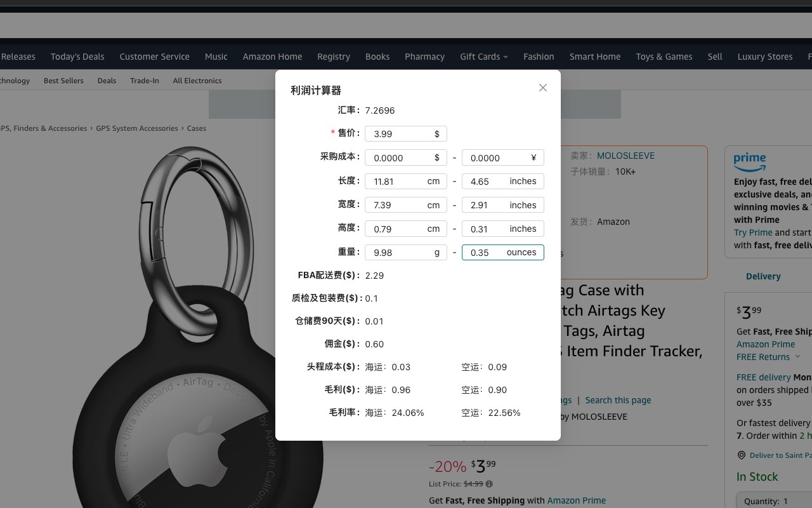The width and height of the screenshot is (812, 508).
Task: Open Amazon Prime link in buy box
Action: 766,344
